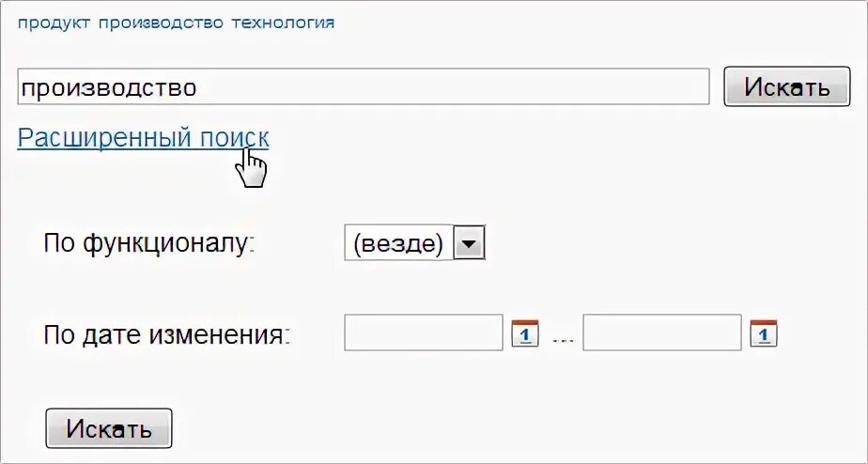Click the ellipsis separator between date fields
Screen dimensions: 868x464
coord(563,339)
